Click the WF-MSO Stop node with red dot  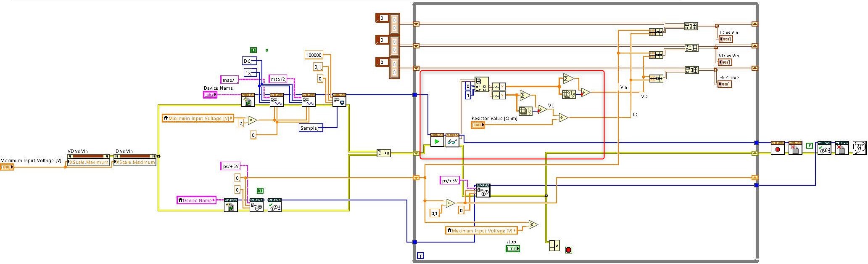(778, 148)
